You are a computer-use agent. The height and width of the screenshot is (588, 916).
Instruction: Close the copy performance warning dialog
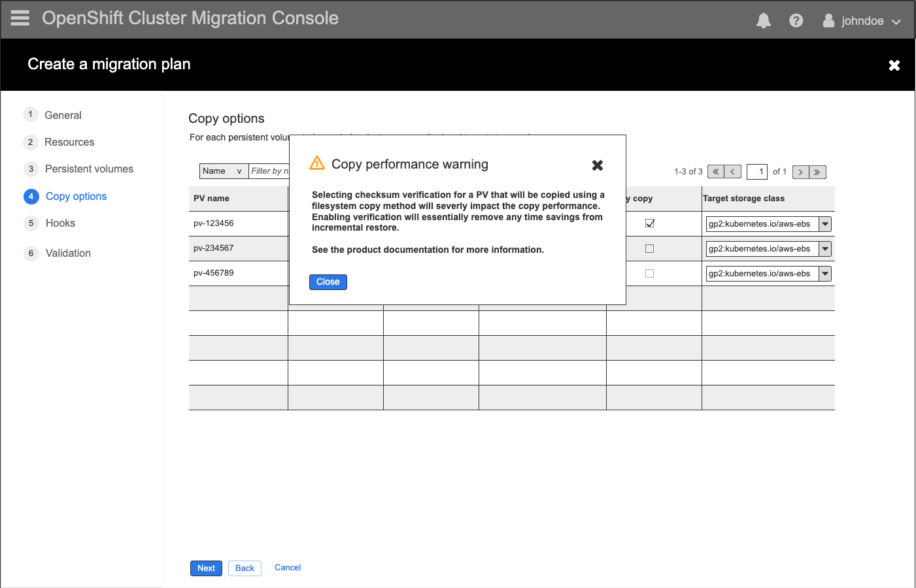point(328,282)
